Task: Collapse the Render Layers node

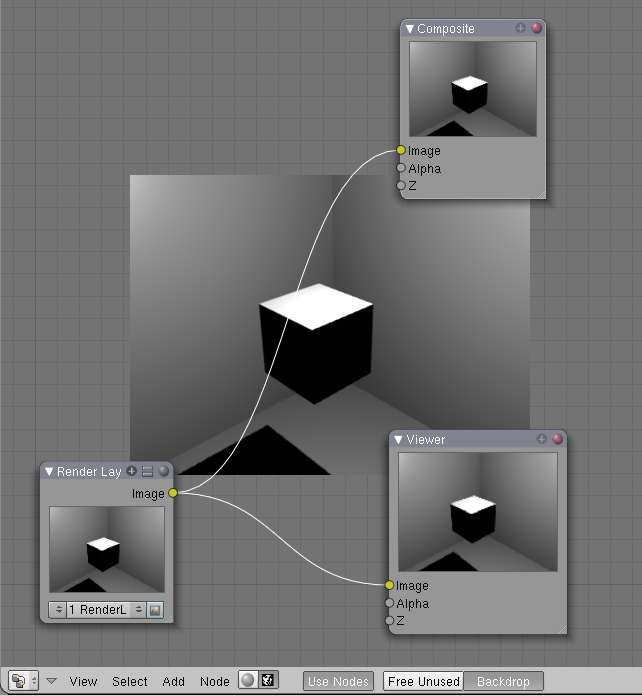Action: point(49,471)
